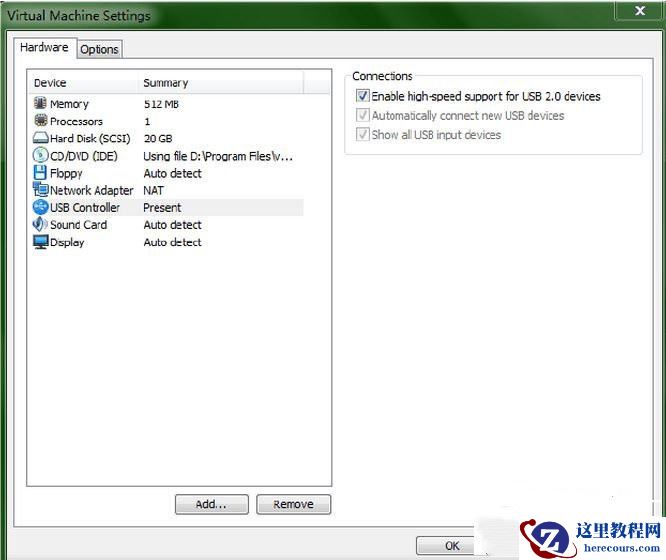Select the Sound Card label
This screenshot has height=560, width=666.
pyautogui.click(x=78, y=225)
